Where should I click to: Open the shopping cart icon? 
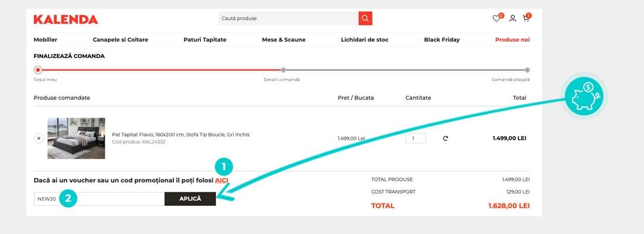point(526,19)
